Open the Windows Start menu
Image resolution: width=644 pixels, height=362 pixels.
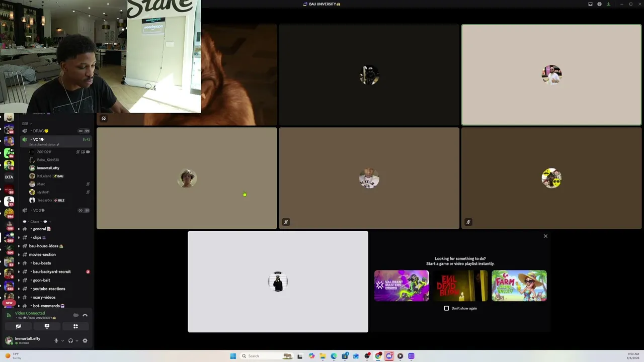(233, 356)
